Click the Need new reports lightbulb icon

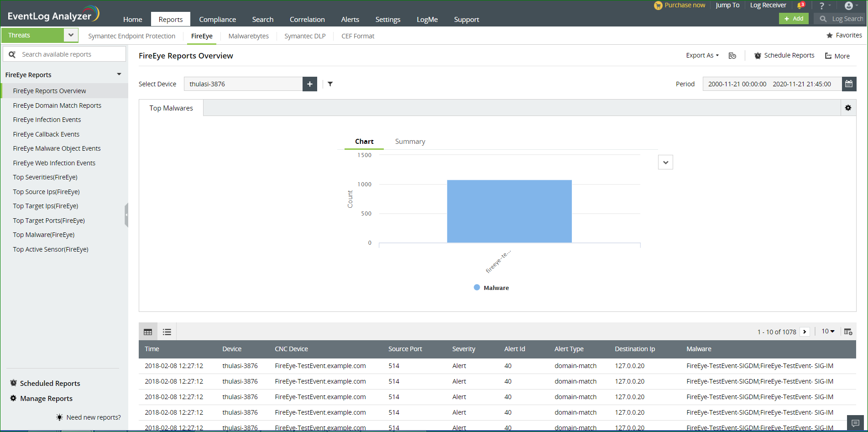pos(59,417)
